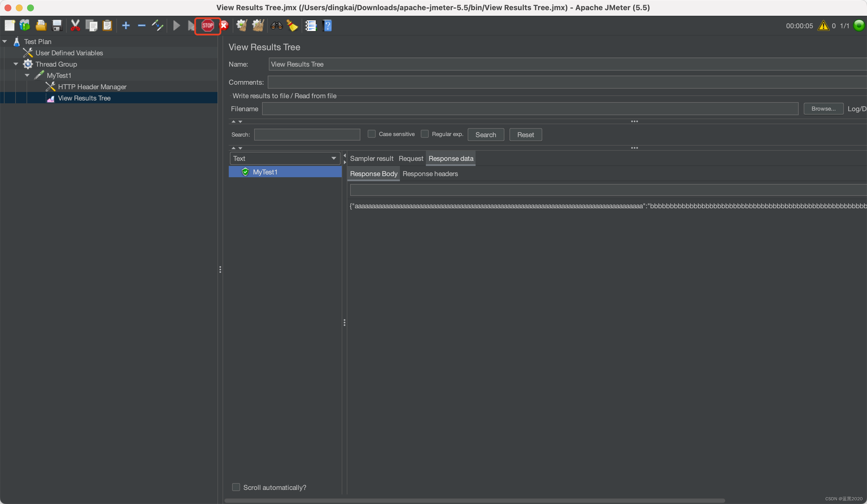Viewport: 867px width, 504px height.
Task: Click the red STOP toolbar icon
Action: point(208,25)
